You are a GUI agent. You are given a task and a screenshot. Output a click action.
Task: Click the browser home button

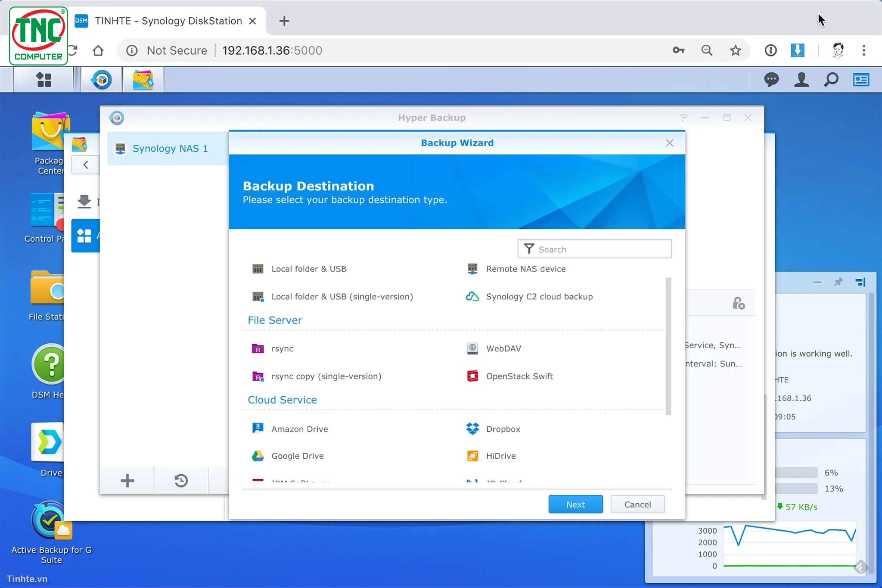[98, 50]
